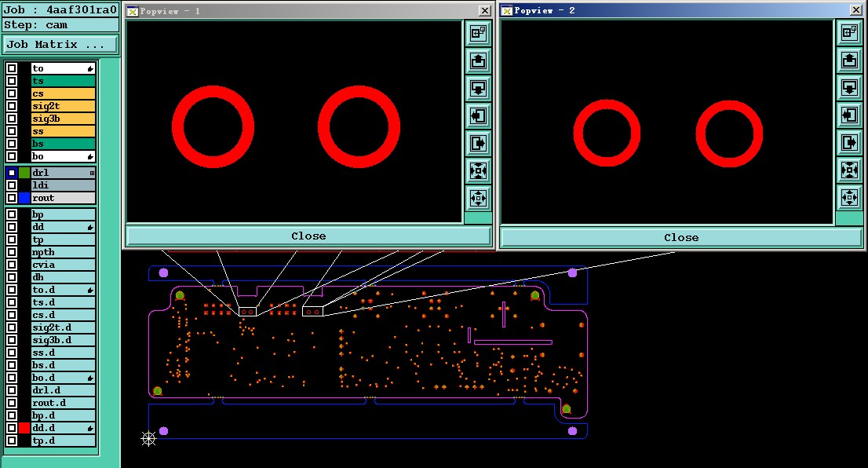The width and height of the screenshot is (868, 468).
Task: Click red color swatch of dd.d layer
Action: click(x=24, y=428)
